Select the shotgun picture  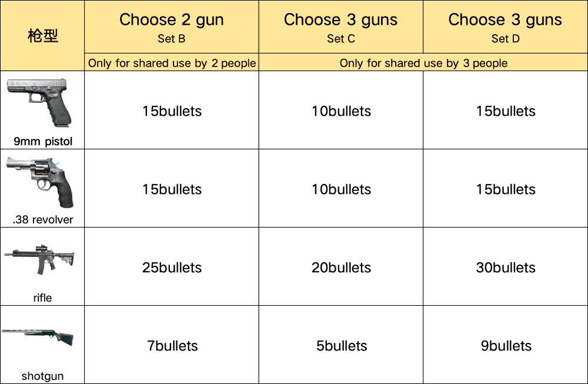point(38,338)
